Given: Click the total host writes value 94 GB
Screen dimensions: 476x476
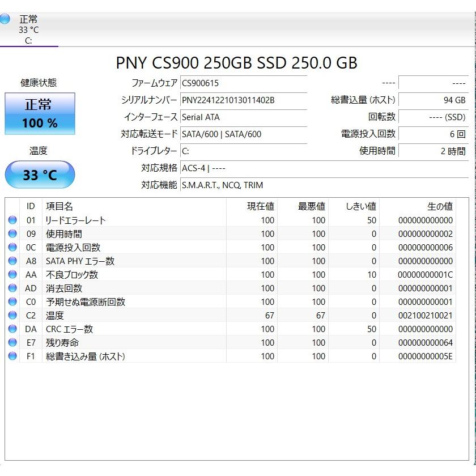Looking at the screenshot, I should pyautogui.click(x=433, y=100).
